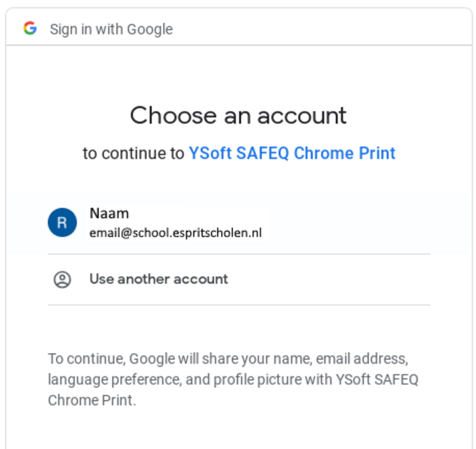
Task: Click the "Sign in with Google" header text
Action: 111,29
